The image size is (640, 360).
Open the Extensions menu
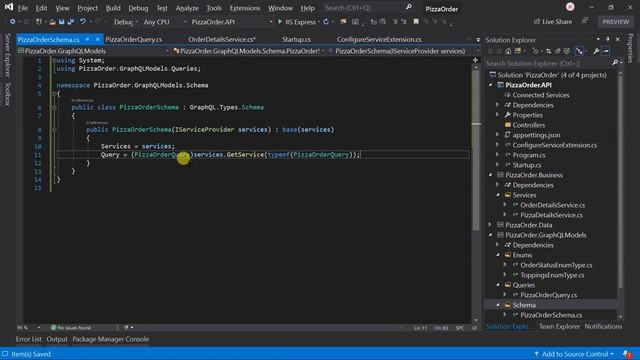[x=245, y=8]
